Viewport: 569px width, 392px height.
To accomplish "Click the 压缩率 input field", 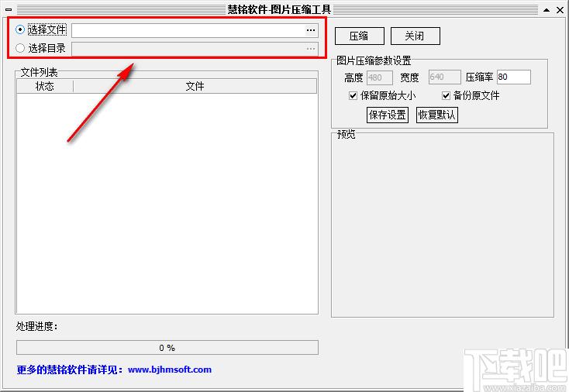I will [513, 77].
